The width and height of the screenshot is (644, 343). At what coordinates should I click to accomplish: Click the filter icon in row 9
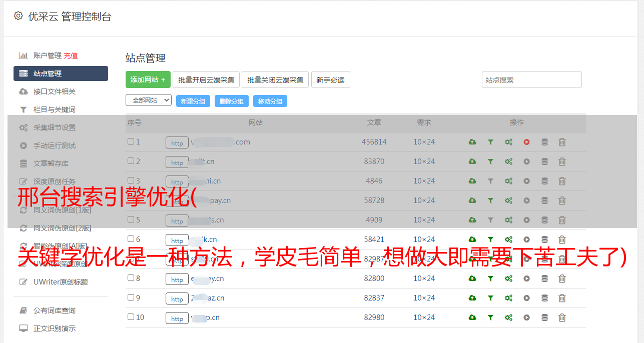coord(490,298)
